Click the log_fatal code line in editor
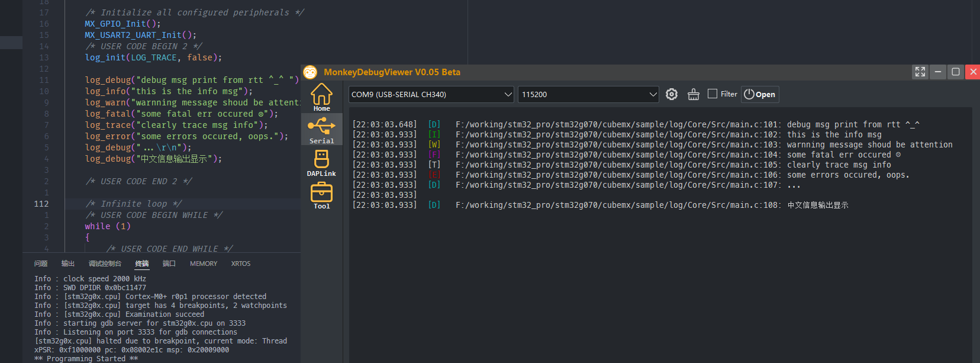This screenshot has height=363, width=980. click(181, 114)
